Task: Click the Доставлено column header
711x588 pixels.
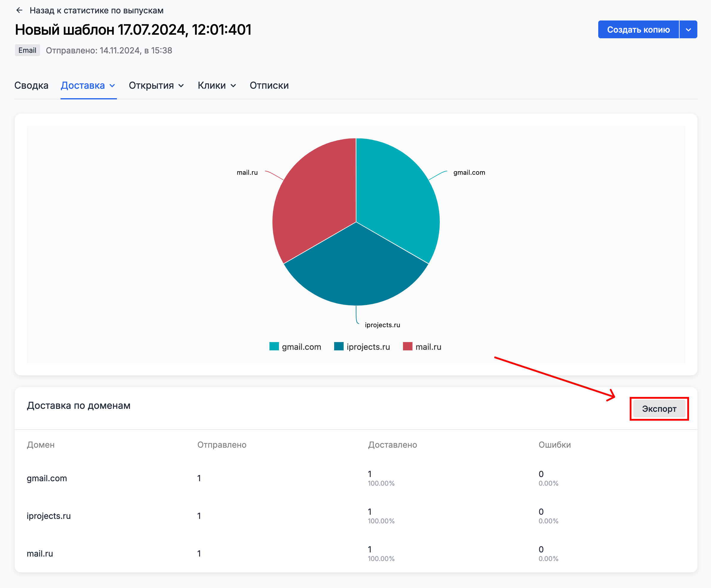Action: coord(392,444)
